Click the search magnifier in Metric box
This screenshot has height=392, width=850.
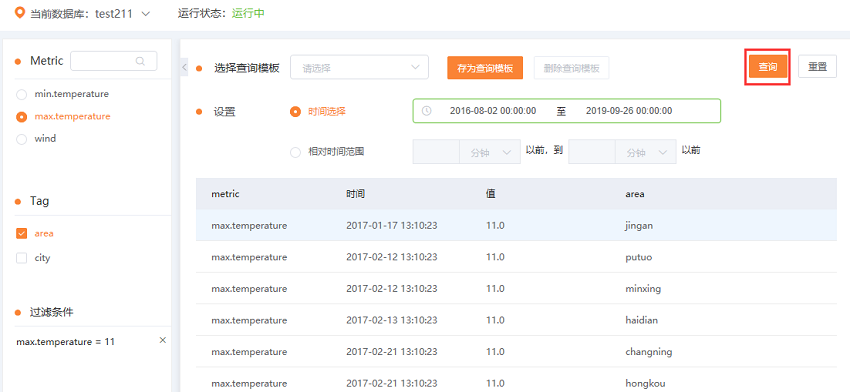(140, 61)
